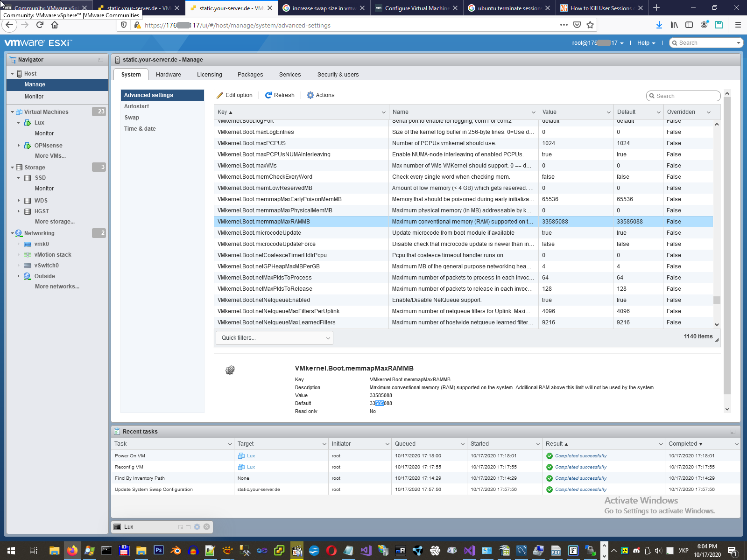Open the Overridden column options arrow
Viewport: 747px width, 560px height.
click(x=709, y=112)
